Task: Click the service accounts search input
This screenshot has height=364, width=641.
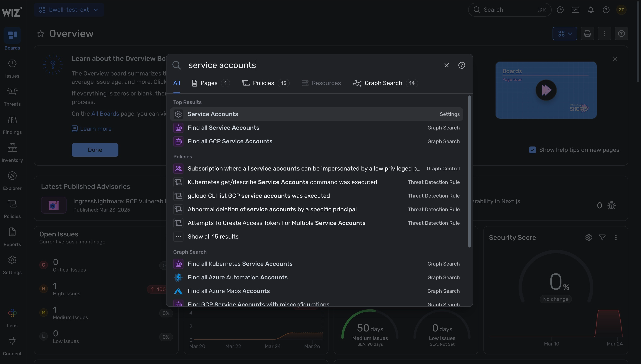Action: click(x=312, y=65)
